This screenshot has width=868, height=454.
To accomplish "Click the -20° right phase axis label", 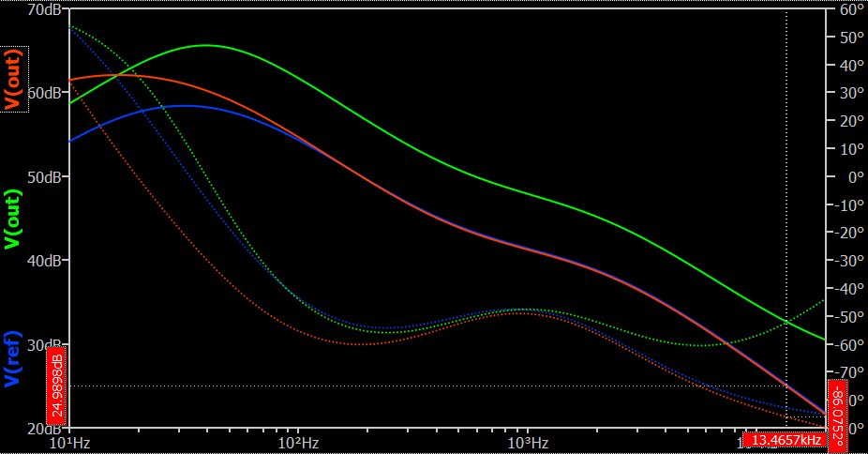I will pyautogui.click(x=848, y=233).
